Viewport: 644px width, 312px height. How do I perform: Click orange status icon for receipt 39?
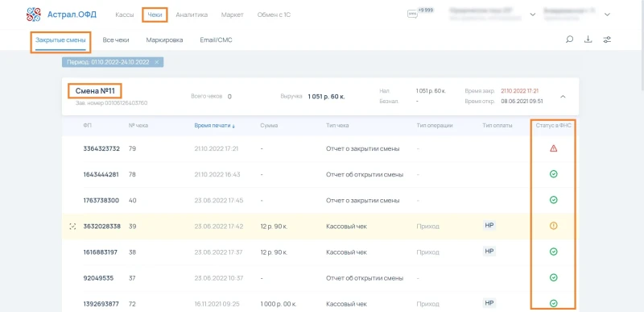(x=553, y=226)
